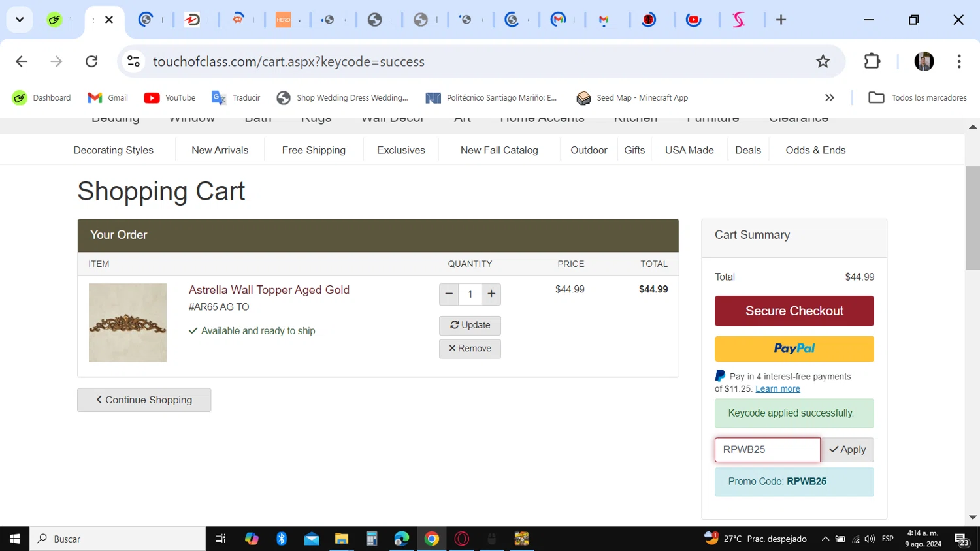Screen dimensions: 980x551
Task: Open Bluetooth icon in taskbar
Action: [282, 539]
